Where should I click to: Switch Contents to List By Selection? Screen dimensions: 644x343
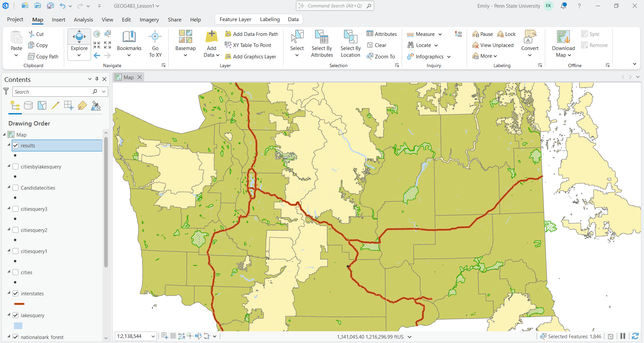point(42,106)
